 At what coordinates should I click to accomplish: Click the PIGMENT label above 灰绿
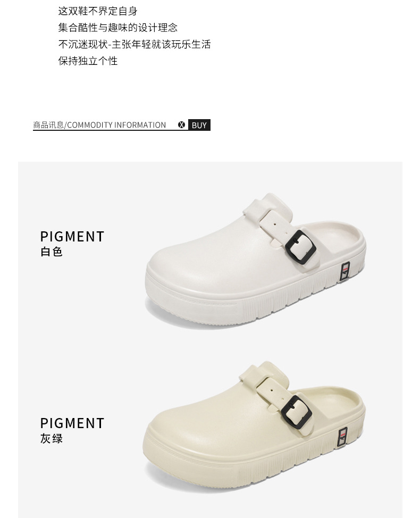point(72,423)
